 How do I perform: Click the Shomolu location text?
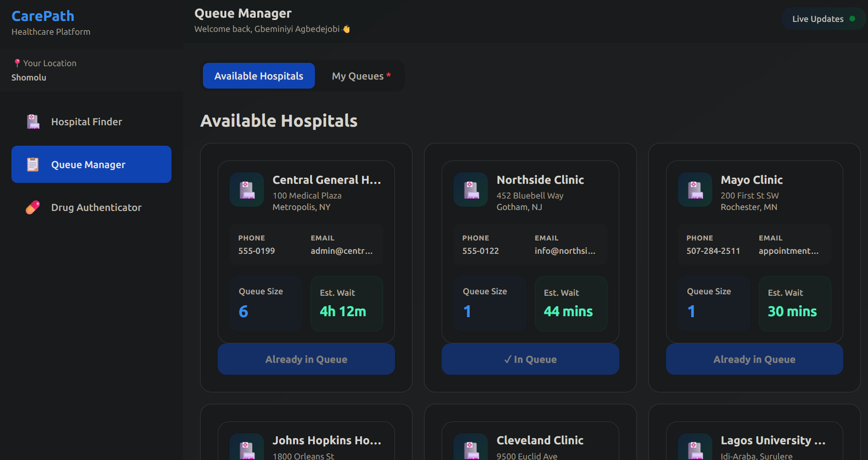point(29,78)
